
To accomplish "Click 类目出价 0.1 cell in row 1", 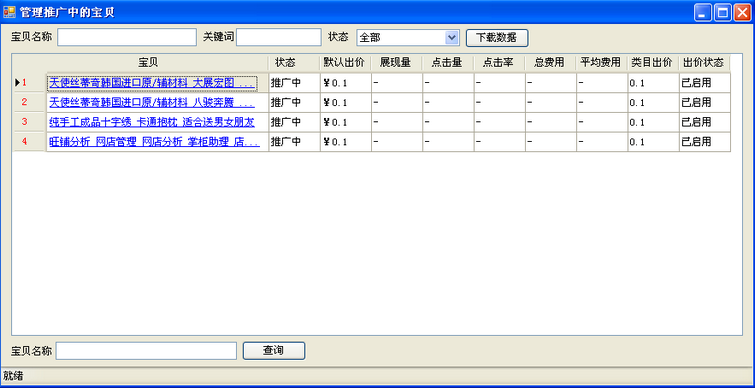I will coord(653,83).
